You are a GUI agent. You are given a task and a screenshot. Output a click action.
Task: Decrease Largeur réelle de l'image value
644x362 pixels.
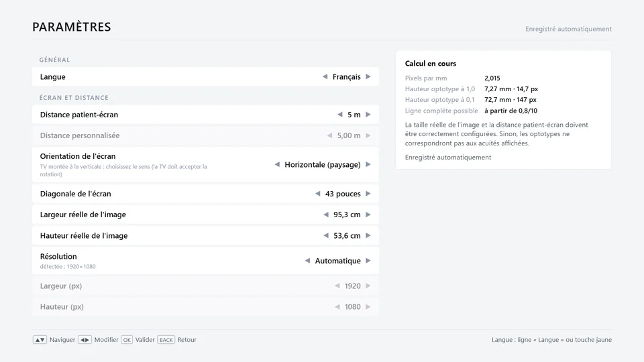pyautogui.click(x=326, y=215)
